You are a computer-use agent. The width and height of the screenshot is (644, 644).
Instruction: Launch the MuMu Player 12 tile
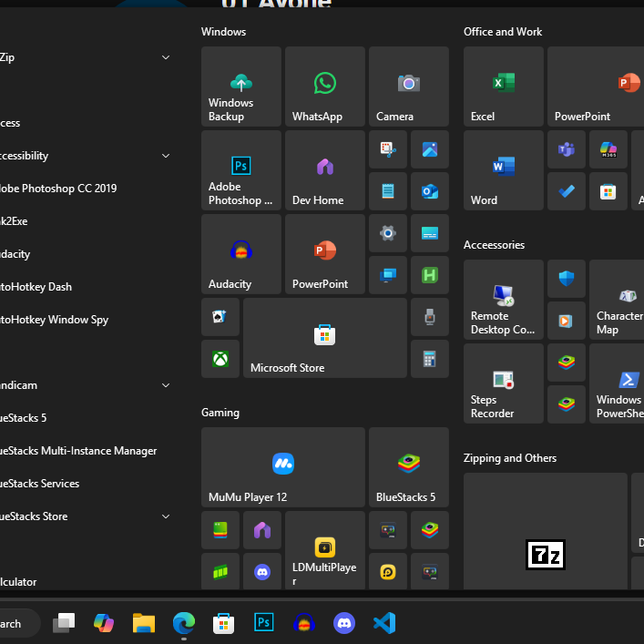point(283,467)
